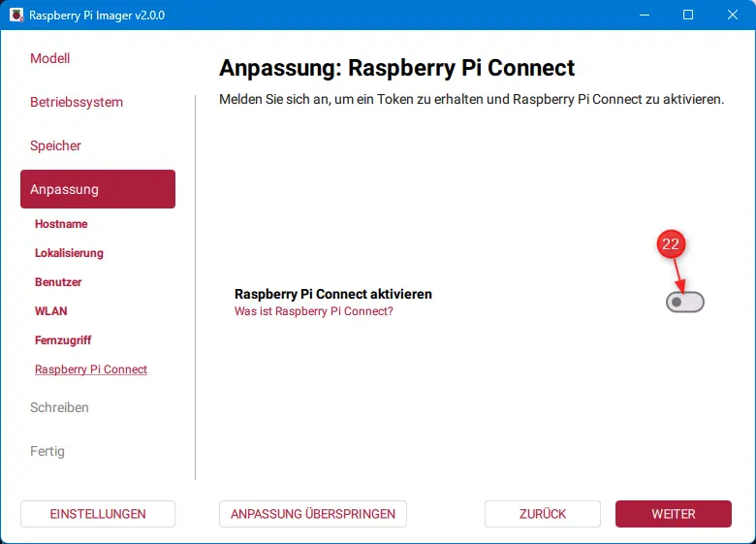
Task: Click the red 22 annotation badge
Action: [670, 244]
